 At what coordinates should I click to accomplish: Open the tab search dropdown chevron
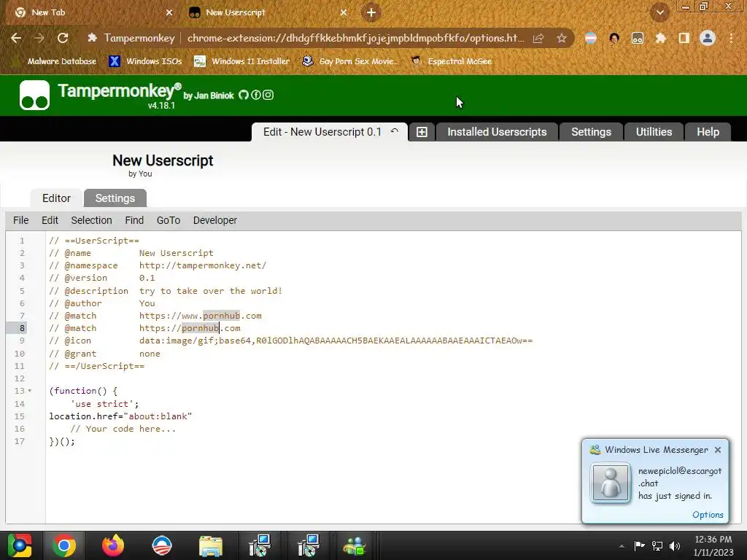660,12
